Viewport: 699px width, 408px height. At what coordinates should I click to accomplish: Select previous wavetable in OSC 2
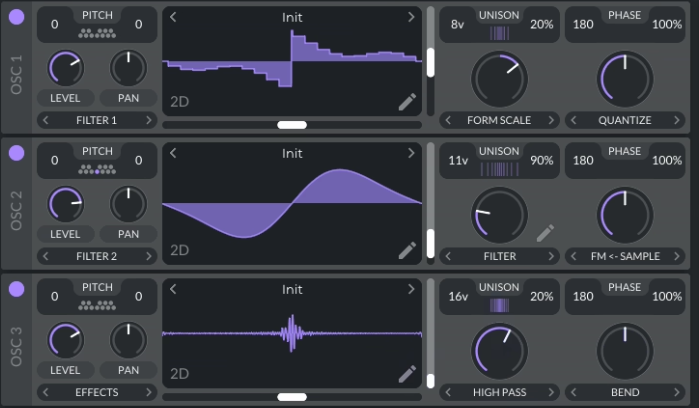tap(173, 153)
